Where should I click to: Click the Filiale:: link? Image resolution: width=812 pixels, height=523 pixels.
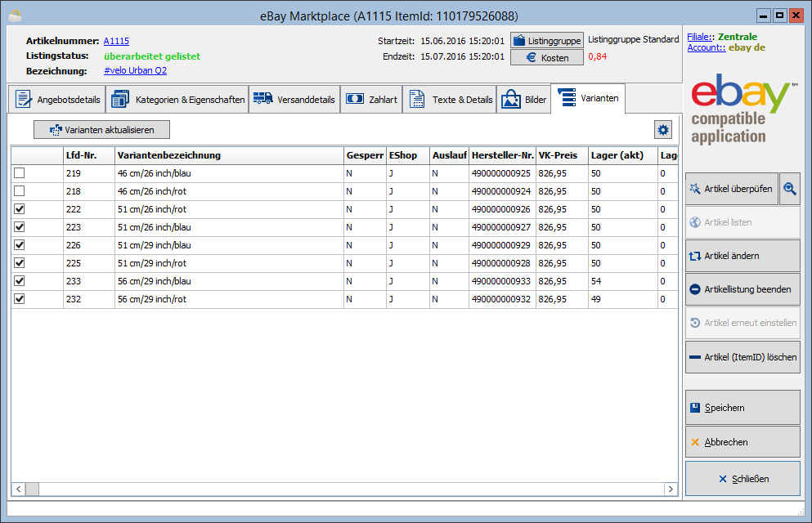pyautogui.click(x=698, y=37)
